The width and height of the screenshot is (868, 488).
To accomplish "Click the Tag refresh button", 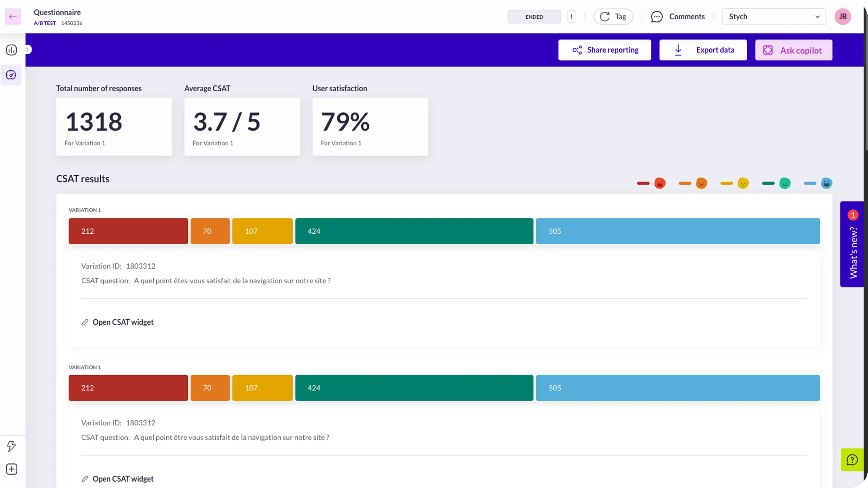I will 613,17.
